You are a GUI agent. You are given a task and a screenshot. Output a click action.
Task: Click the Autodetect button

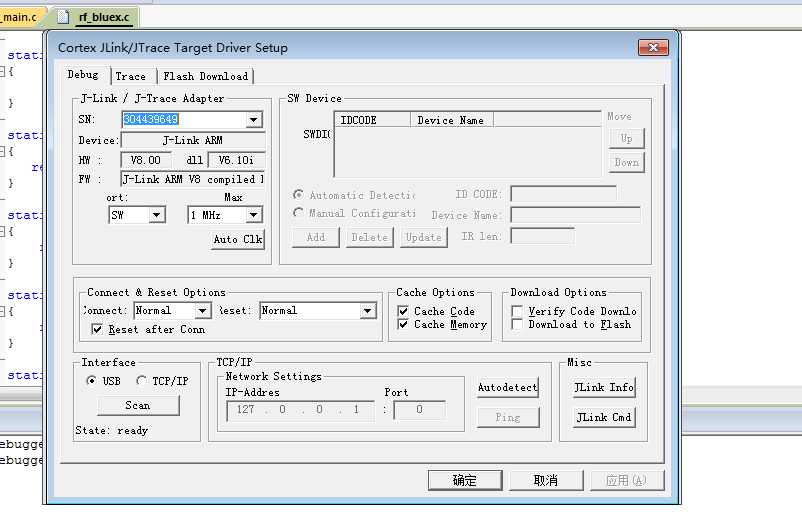click(x=508, y=388)
